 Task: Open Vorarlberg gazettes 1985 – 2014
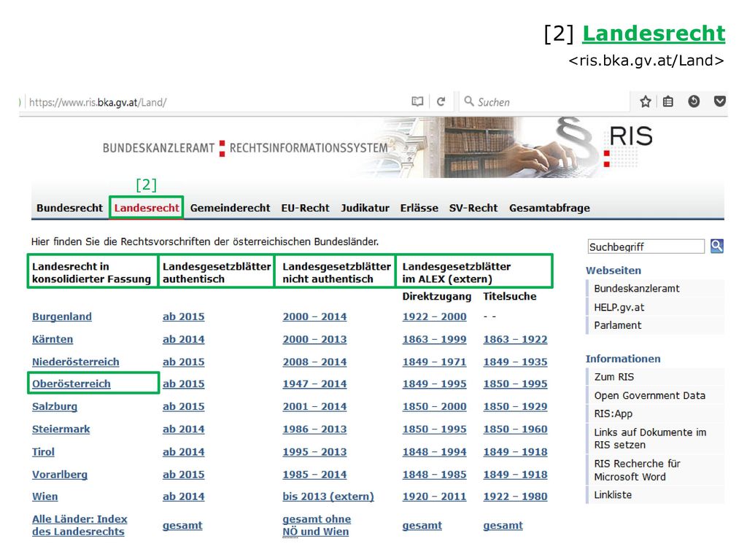[x=314, y=475]
